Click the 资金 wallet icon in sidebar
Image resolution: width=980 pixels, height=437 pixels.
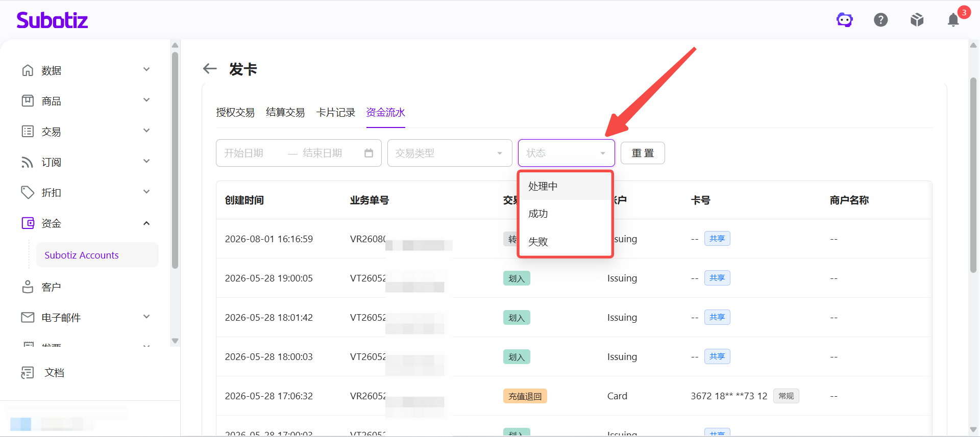tap(28, 223)
